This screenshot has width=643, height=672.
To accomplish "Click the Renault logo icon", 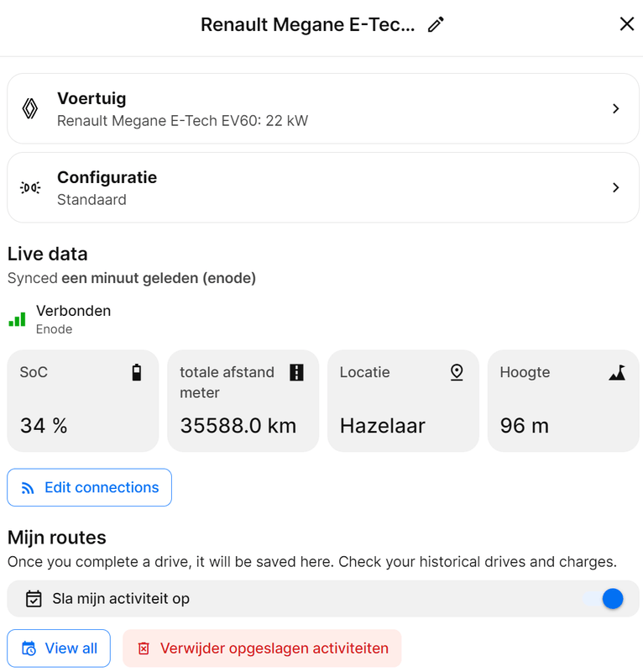I will [30, 108].
